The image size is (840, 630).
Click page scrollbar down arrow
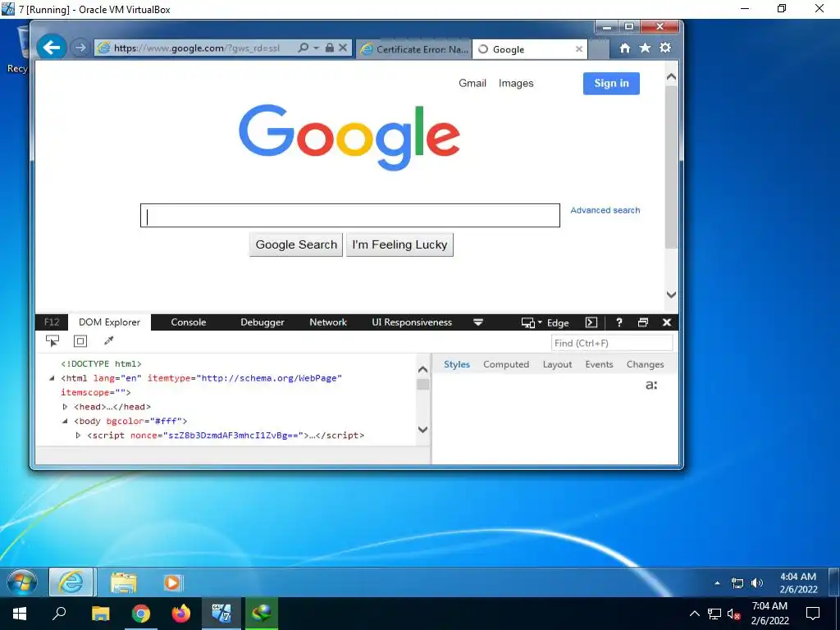(x=671, y=294)
